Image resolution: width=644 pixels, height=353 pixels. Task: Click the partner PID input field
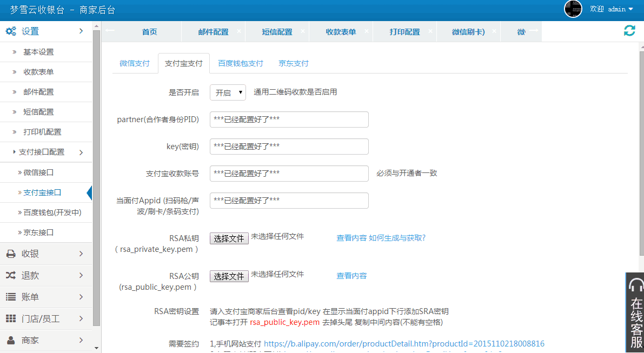289,119
